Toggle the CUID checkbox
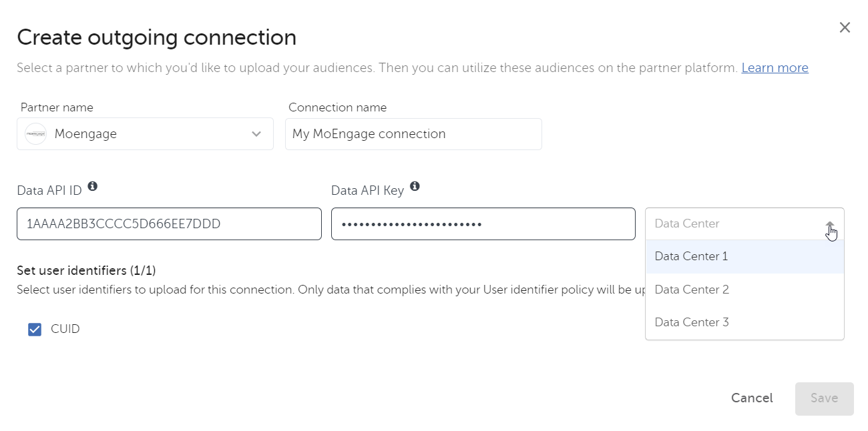 coord(35,329)
